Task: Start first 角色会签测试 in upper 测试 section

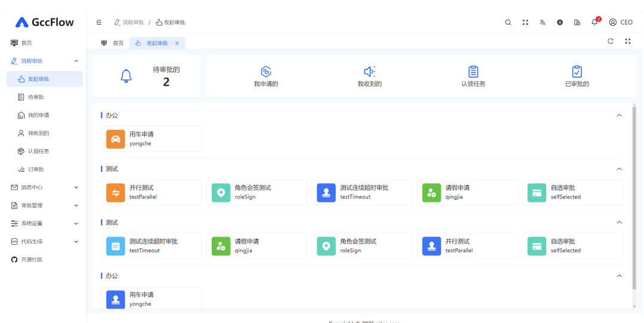Action: 256,192
